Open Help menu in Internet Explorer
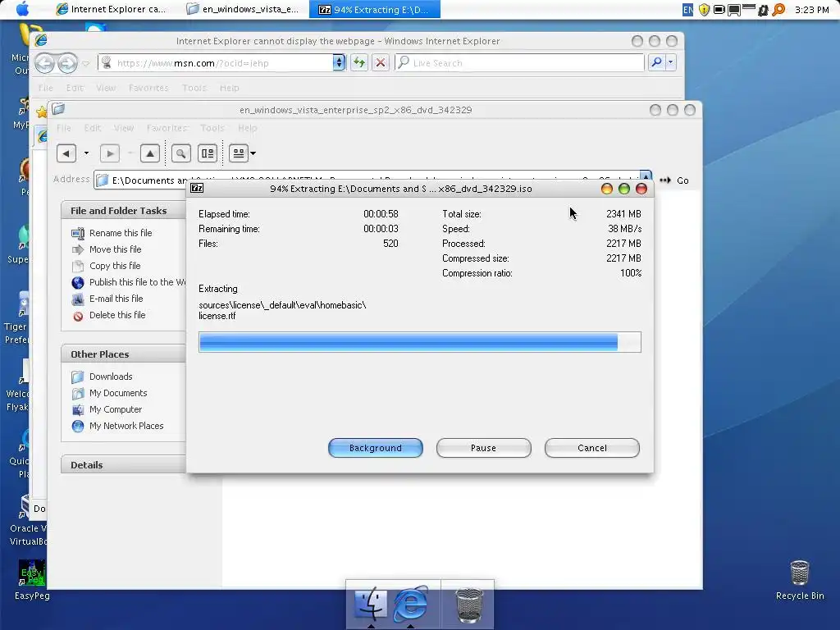Viewport: 840px width, 630px height. point(230,88)
